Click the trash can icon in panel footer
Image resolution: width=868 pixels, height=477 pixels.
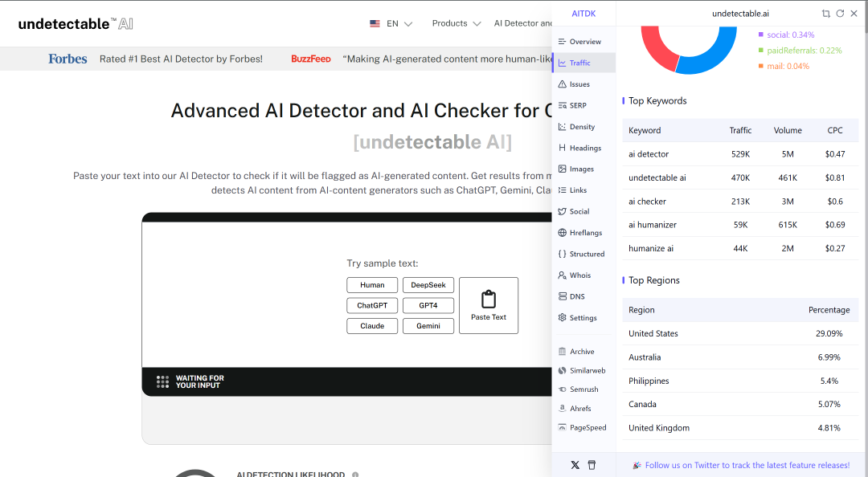tap(592, 466)
